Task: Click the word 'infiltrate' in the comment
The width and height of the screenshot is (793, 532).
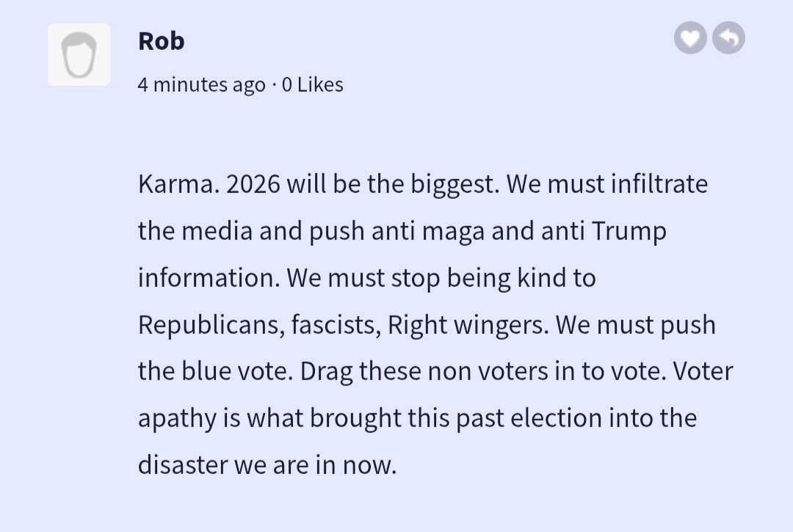Action: point(659,183)
